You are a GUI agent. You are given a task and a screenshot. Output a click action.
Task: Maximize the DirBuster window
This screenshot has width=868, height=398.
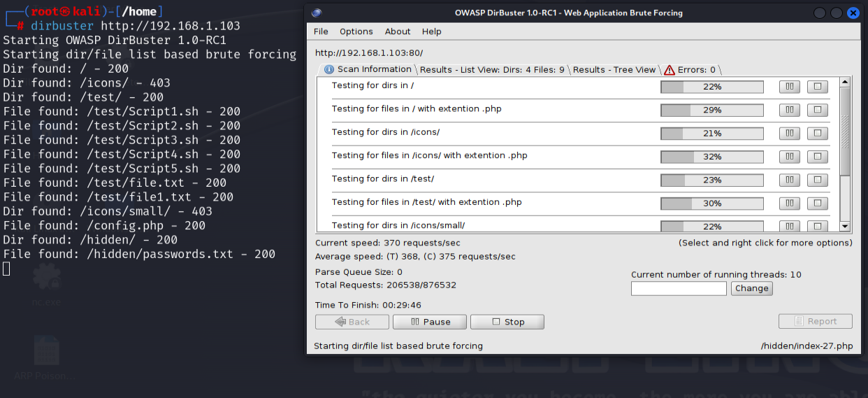(x=836, y=13)
